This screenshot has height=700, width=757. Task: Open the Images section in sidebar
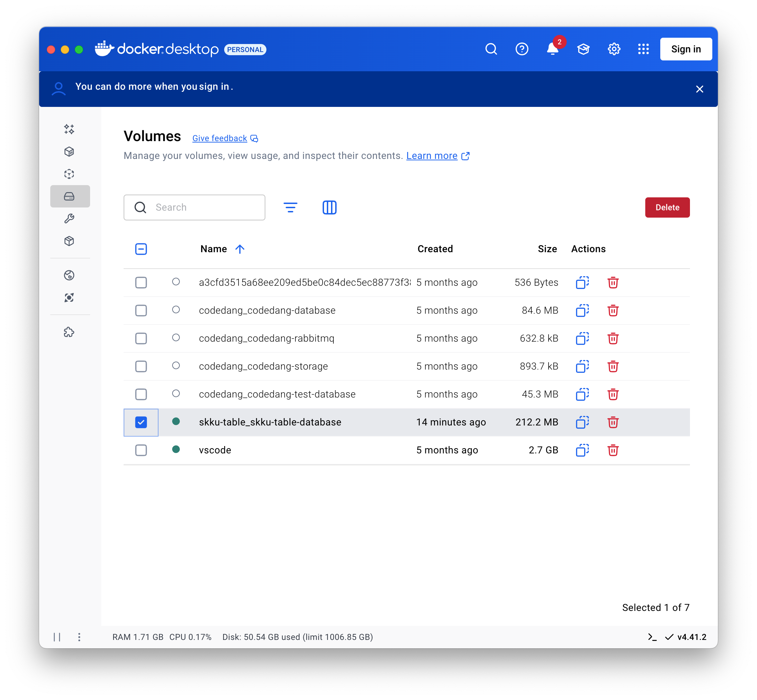coord(69,174)
